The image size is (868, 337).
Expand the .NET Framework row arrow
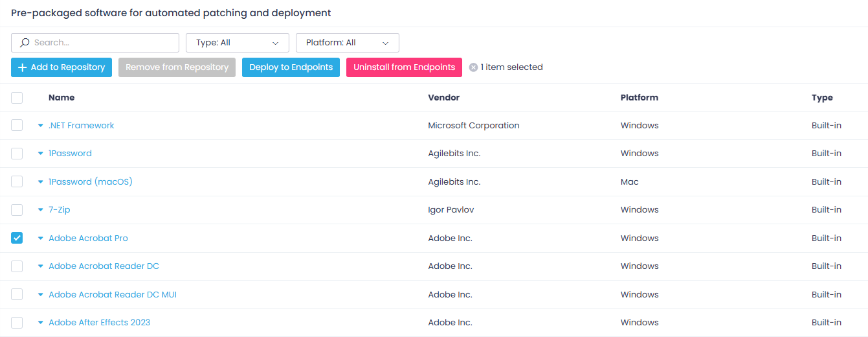click(x=41, y=126)
